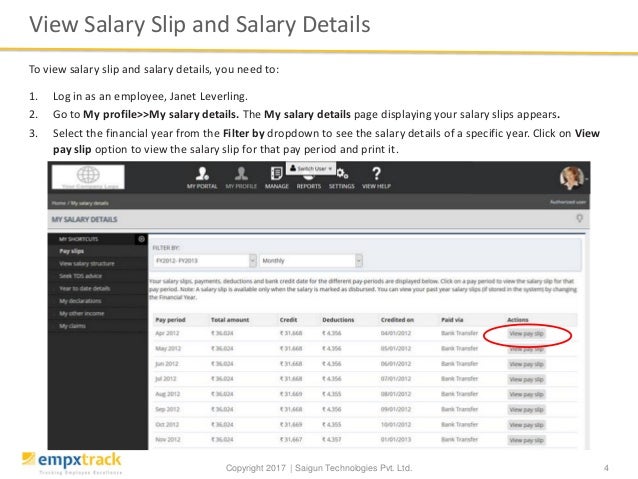This screenshot has height=479, width=638.
Task: Open the Switch User dropdown
Action: [311, 168]
